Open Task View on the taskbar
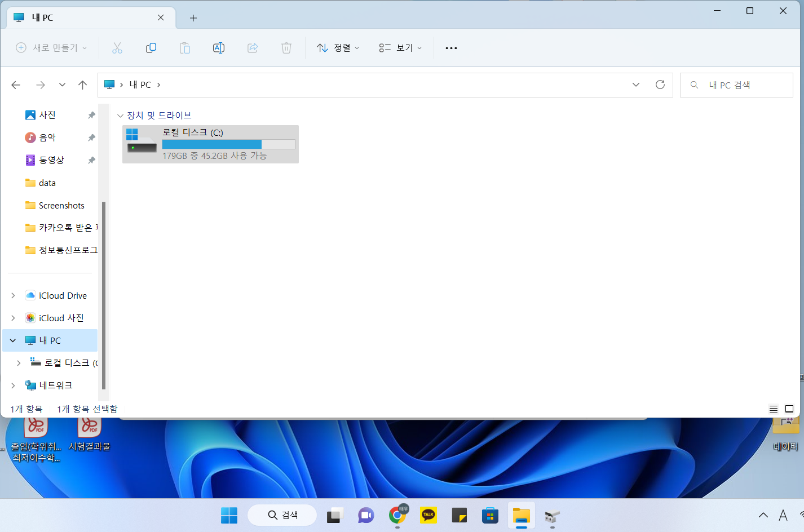The width and height of the screenshot is (804, 532). [335, 515]
